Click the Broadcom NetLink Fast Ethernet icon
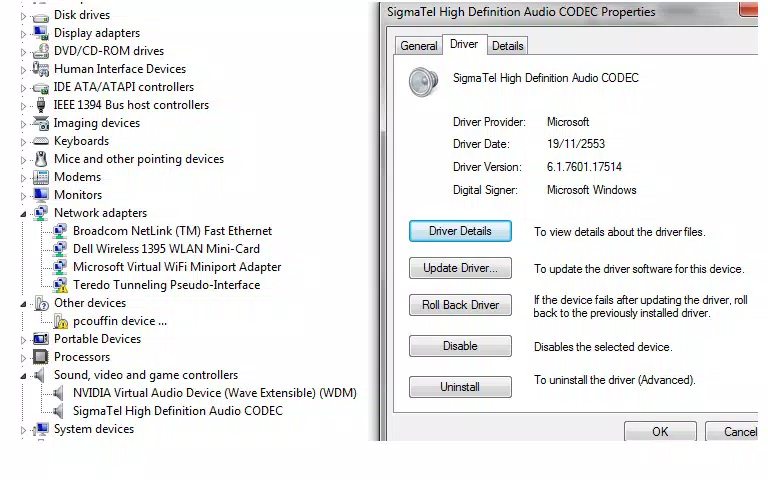 click(x=60, y=231)
